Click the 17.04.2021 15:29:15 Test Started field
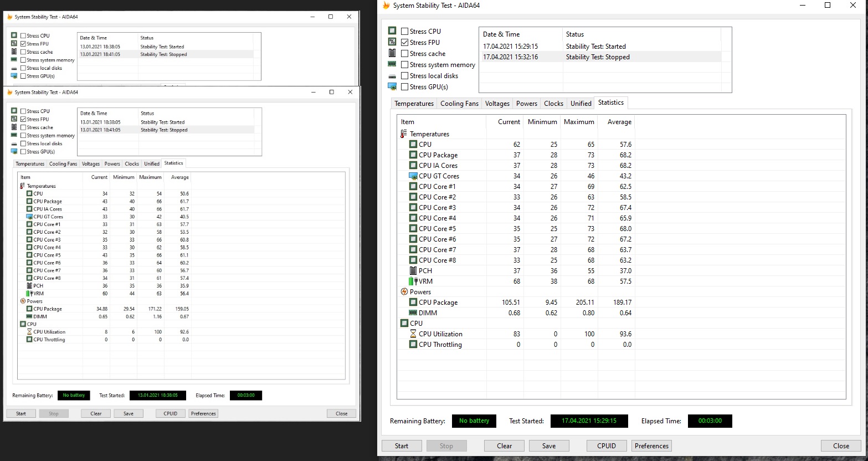868x461 pixels. click(589, 421)
